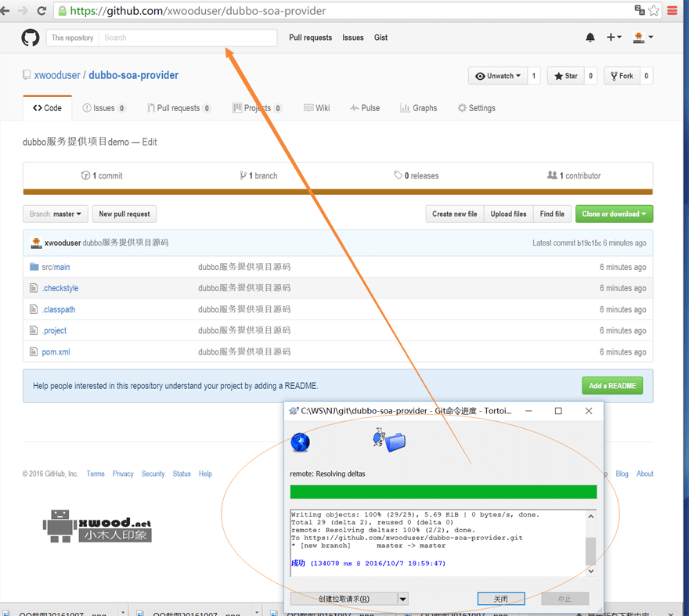The image size is (689, 616).
Task: Switch to the Pulse tab
Action: coord(365,108)
